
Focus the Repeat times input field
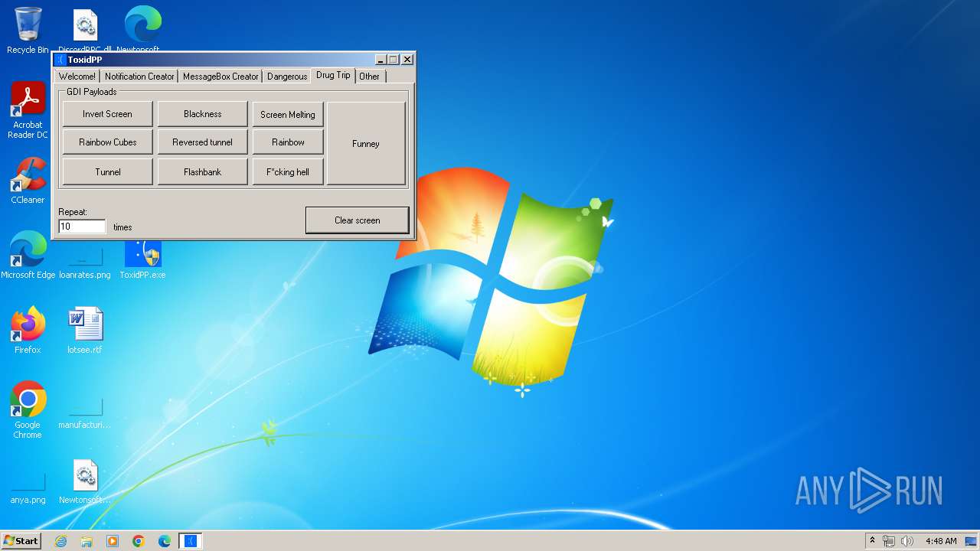pyautogui.click(x=82, y=227)
